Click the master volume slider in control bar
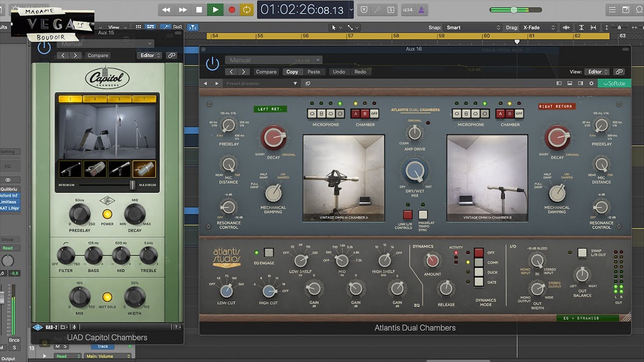Viewport: 644px width, 362px height. point(516,10)
